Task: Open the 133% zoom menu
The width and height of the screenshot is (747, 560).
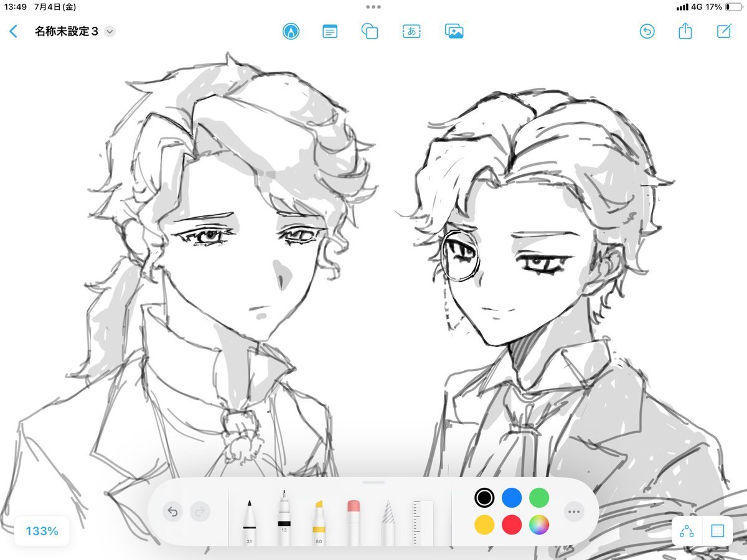Action: 42,531
